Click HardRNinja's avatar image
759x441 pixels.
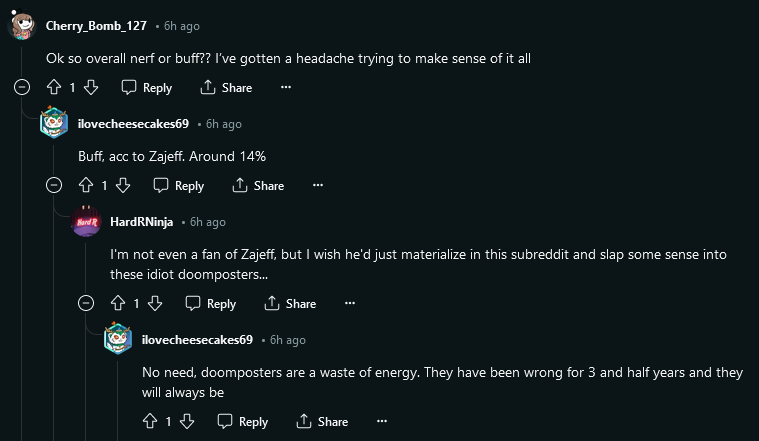click(x=86, y=222)
